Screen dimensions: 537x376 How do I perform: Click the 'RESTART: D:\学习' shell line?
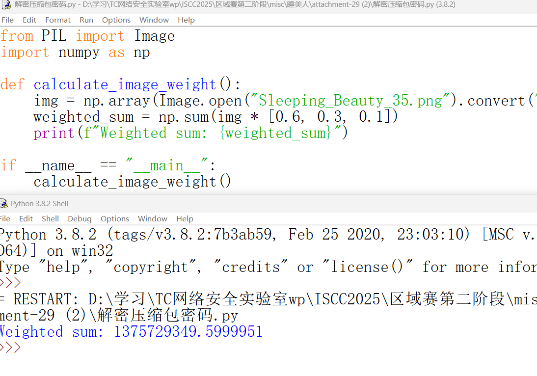tap(268, 299)
